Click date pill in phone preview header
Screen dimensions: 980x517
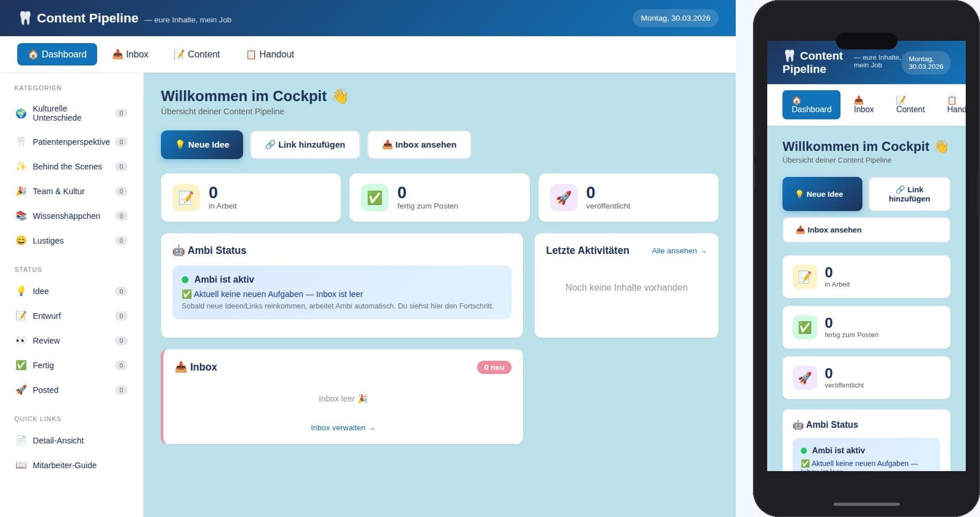(x=926, y=63)
